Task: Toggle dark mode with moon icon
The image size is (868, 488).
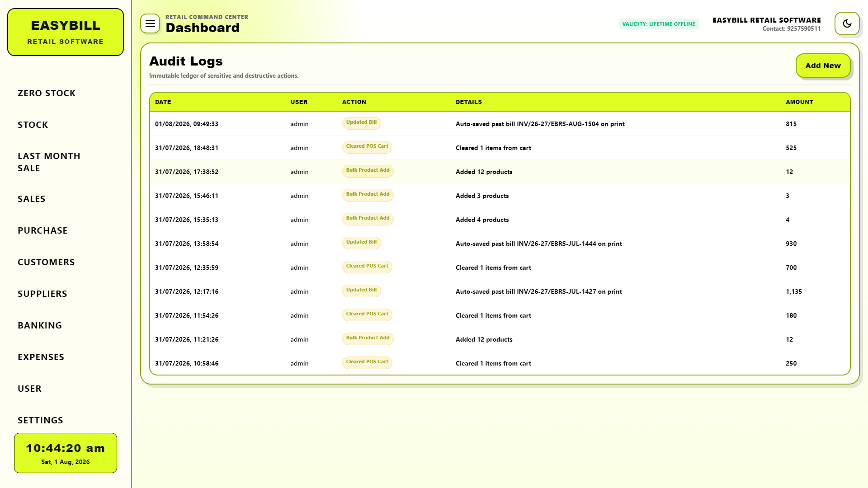Action: 847,23
